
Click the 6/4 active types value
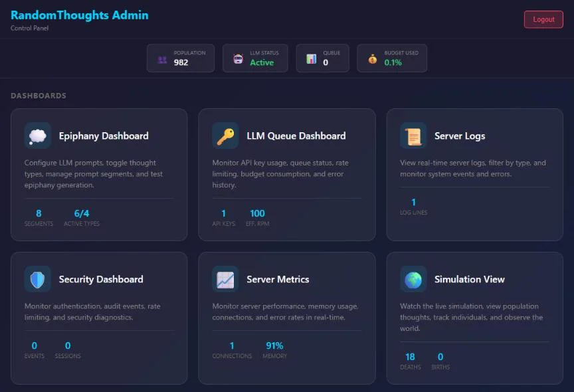point(82,213)
